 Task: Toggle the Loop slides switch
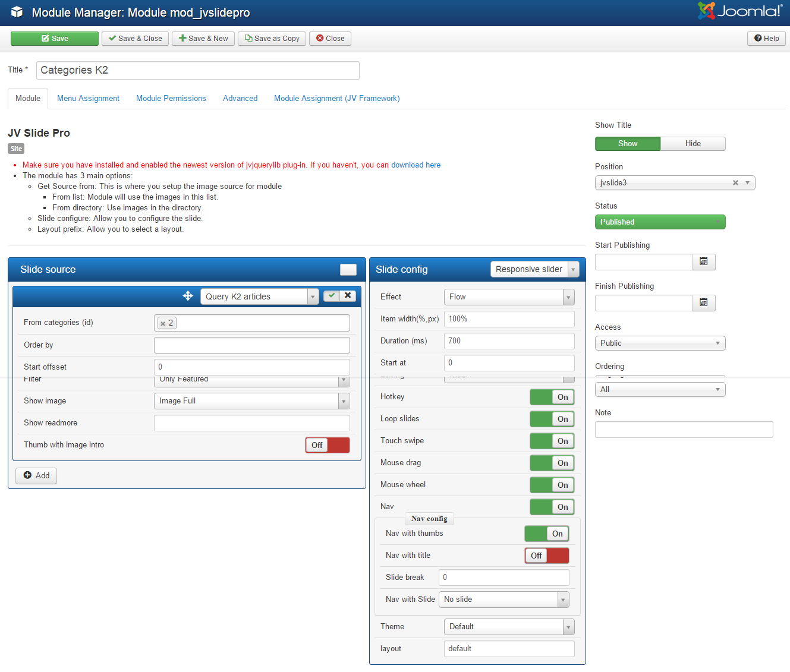(x=552, y=419)
